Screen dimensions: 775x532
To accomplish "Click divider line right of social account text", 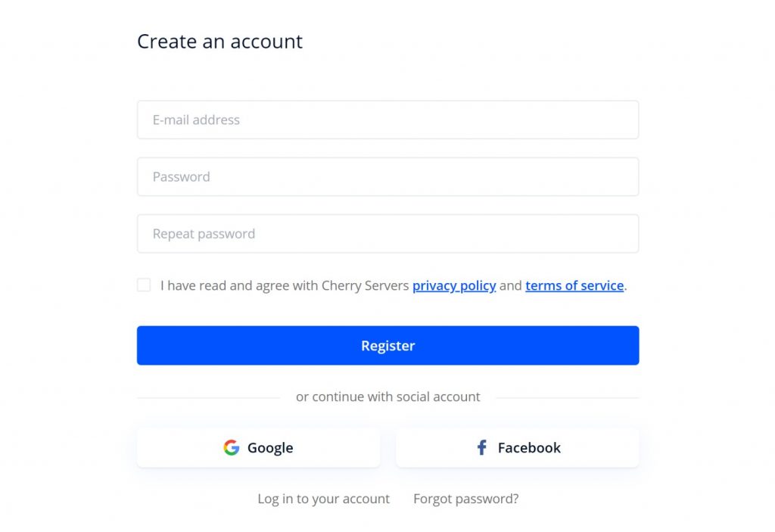I will click(x=568, y=397).
